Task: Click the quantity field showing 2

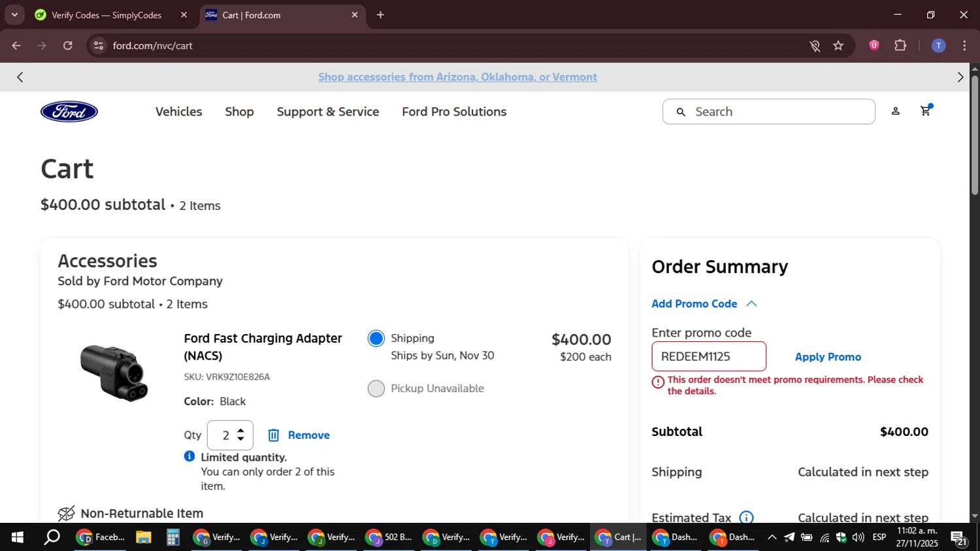Action: point(226,435)
